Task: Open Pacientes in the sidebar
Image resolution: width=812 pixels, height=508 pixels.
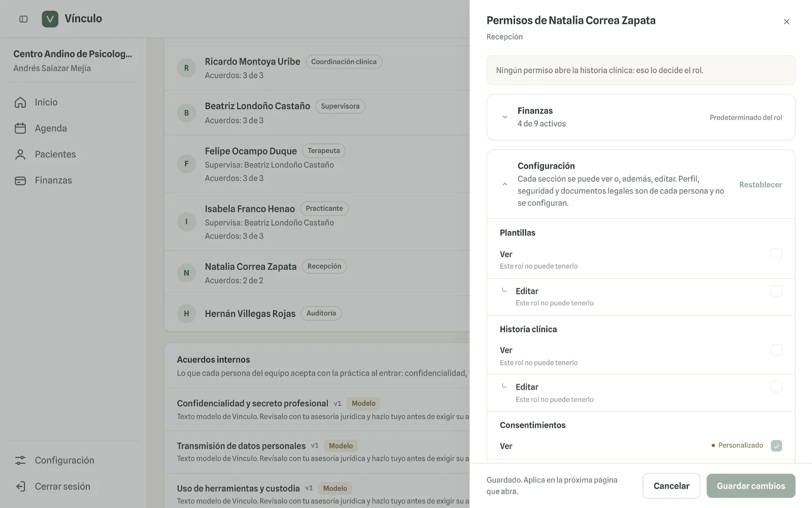Action: (74, 154)
